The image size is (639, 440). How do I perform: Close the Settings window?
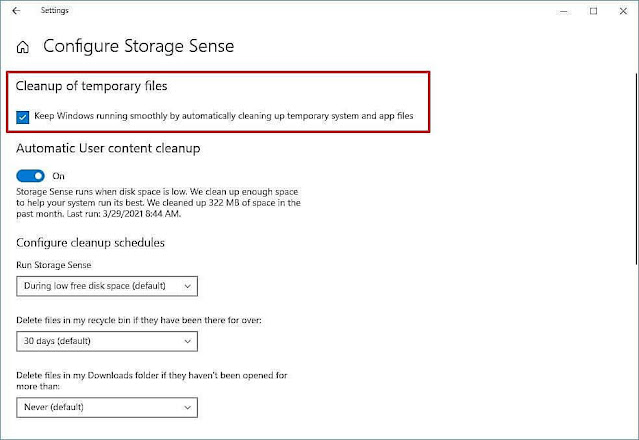622,11
